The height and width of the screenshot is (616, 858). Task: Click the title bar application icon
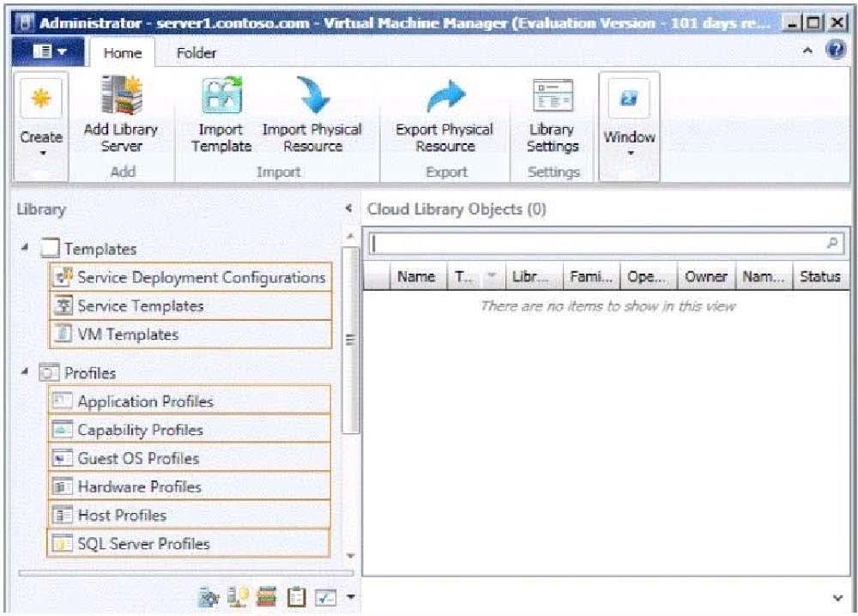(x=25, y=22)
